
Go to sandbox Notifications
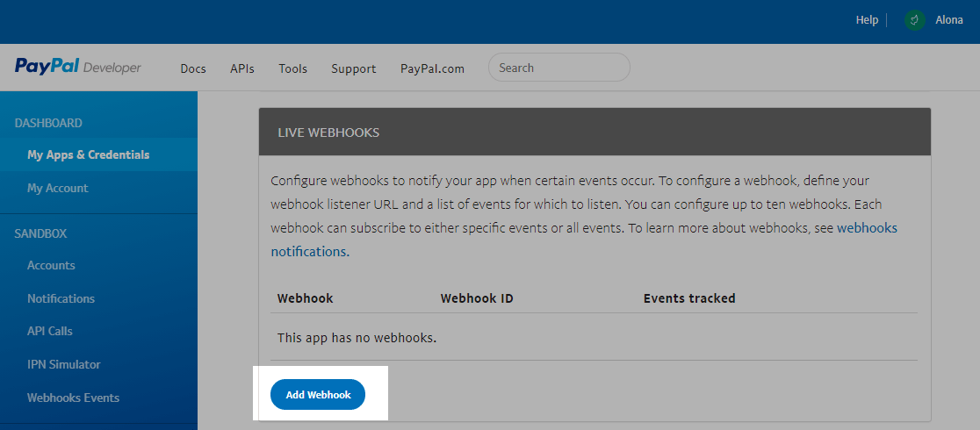tap(61, 298)
